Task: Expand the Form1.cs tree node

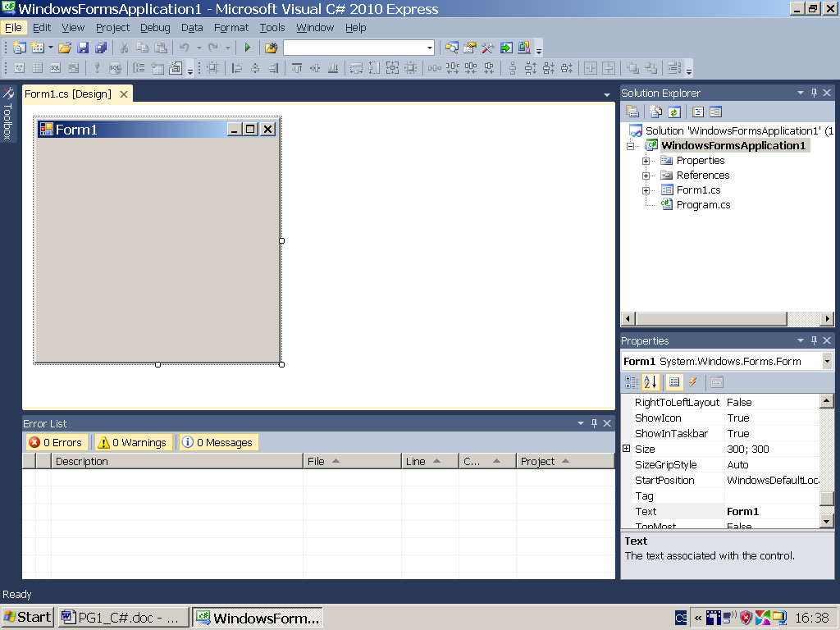Action: tap(646, 190)
